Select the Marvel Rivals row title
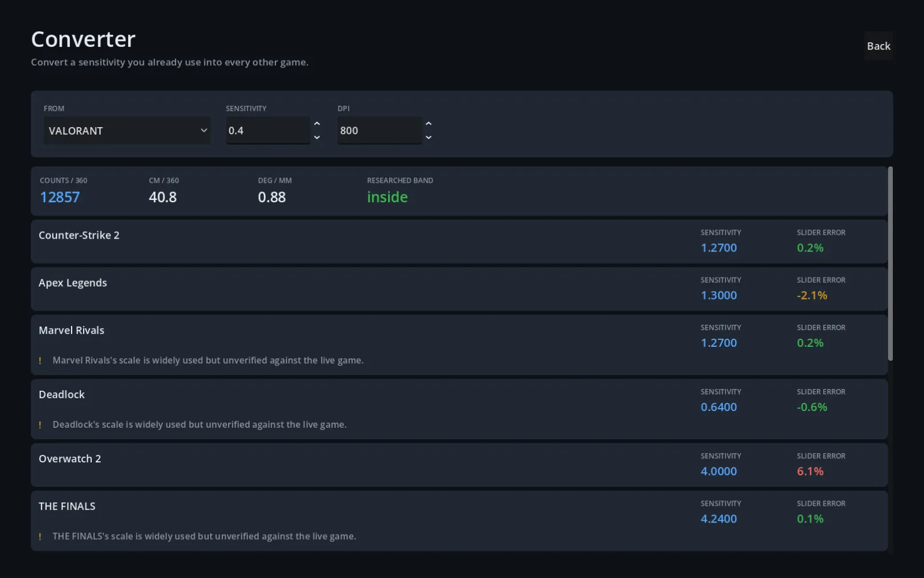The height and width of the screenshot is (578, 924). tap(72, 331)
